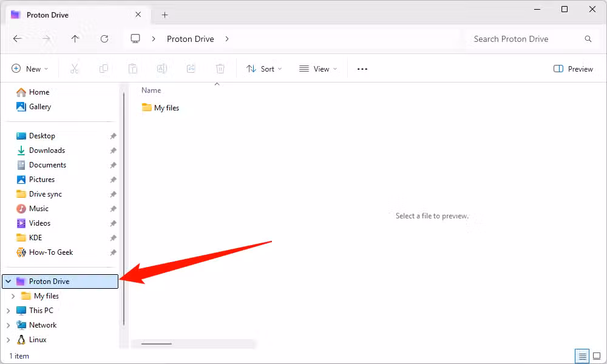Select Proton Drive in navigation pane

(60, 281)
